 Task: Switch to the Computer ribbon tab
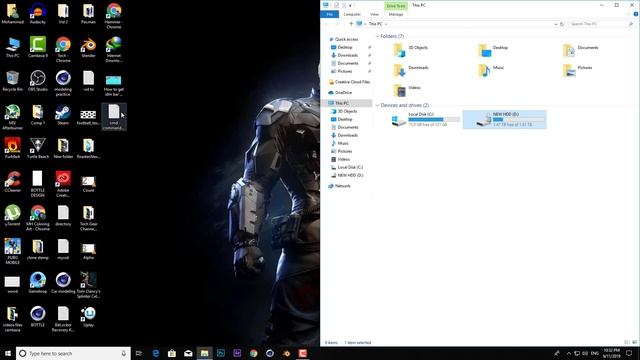click(352, 14)
